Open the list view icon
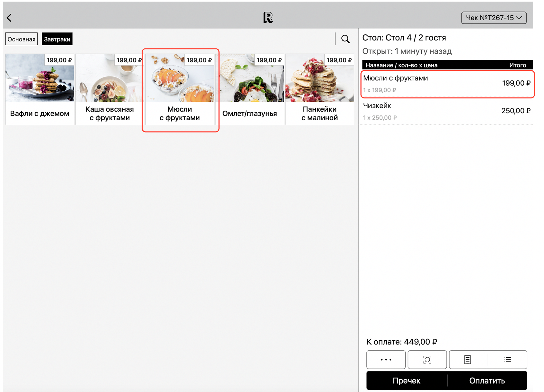544x392 pixels. point(508,360)
